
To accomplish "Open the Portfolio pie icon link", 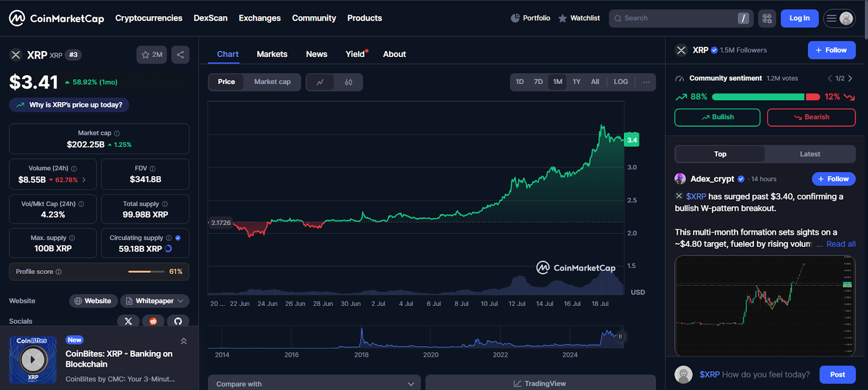I will (x=531, y=18).
